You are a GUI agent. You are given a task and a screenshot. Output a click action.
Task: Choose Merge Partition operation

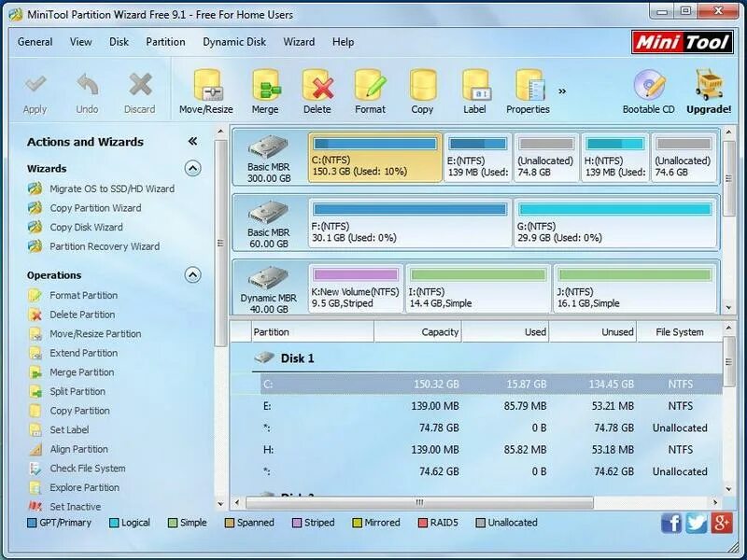81,372
